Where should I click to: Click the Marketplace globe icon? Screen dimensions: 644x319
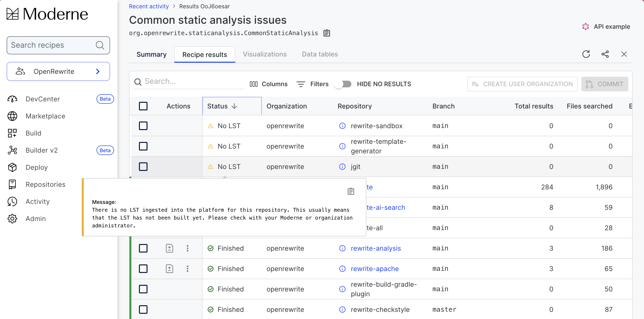pos(12,116)
